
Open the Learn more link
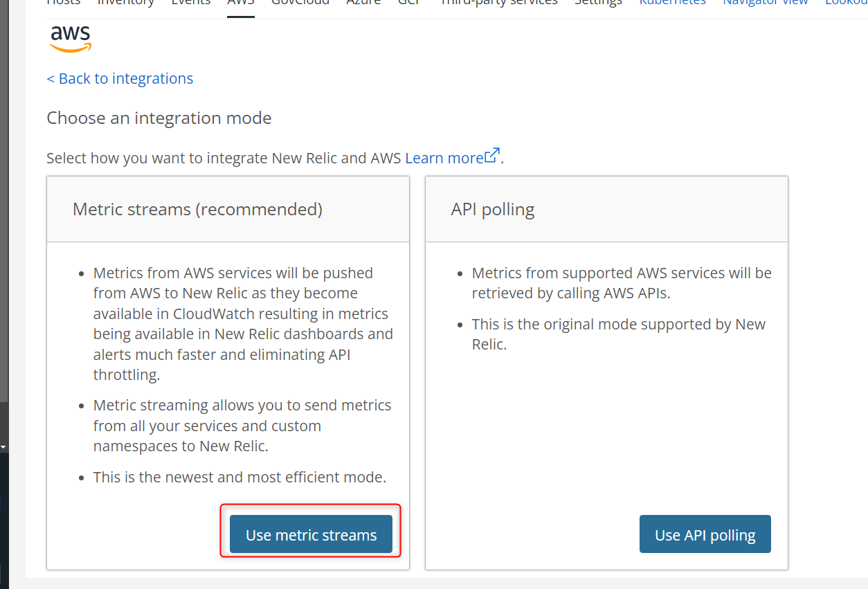[444, 158]
